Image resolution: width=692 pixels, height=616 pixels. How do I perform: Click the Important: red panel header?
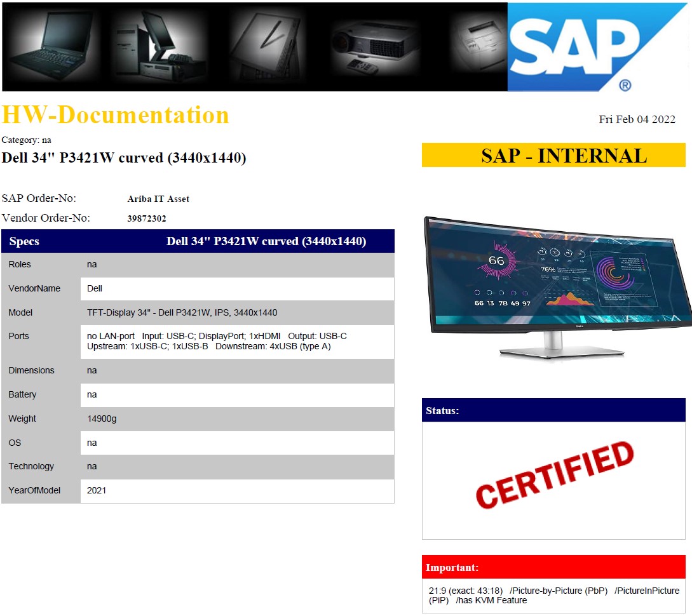[x=553, y=567]
